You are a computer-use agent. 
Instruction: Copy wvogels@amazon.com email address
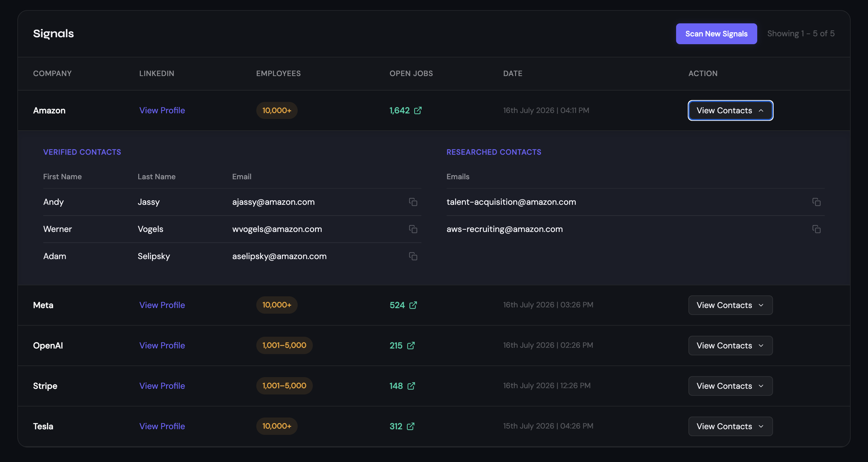[413, 229]
